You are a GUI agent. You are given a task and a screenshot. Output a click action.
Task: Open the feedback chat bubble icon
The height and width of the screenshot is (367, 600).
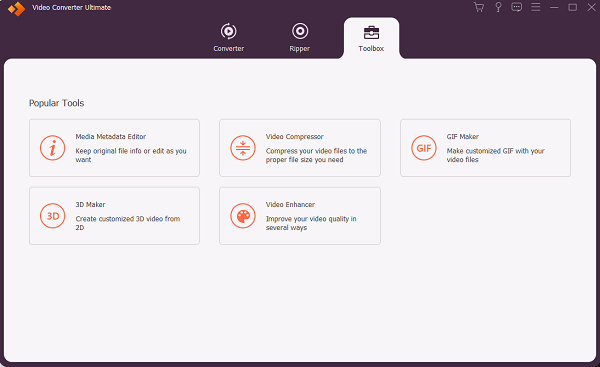517,7
